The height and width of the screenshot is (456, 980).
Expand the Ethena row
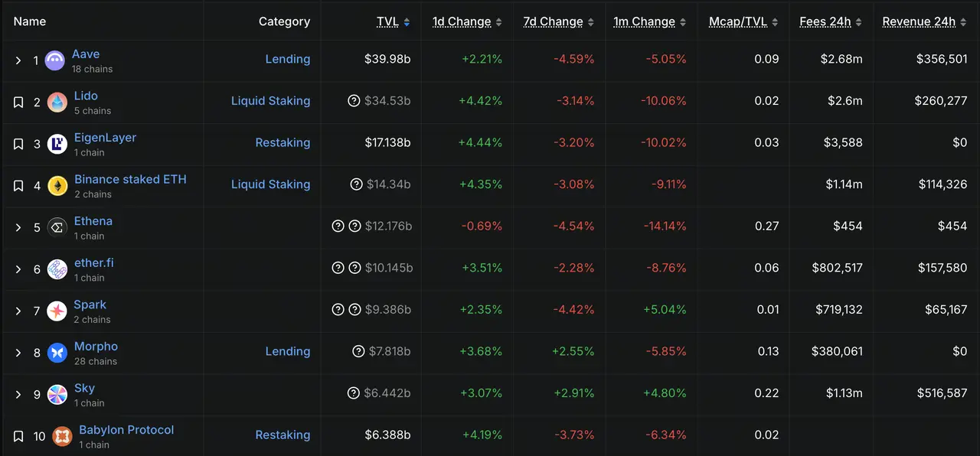[x=18, y=227]
